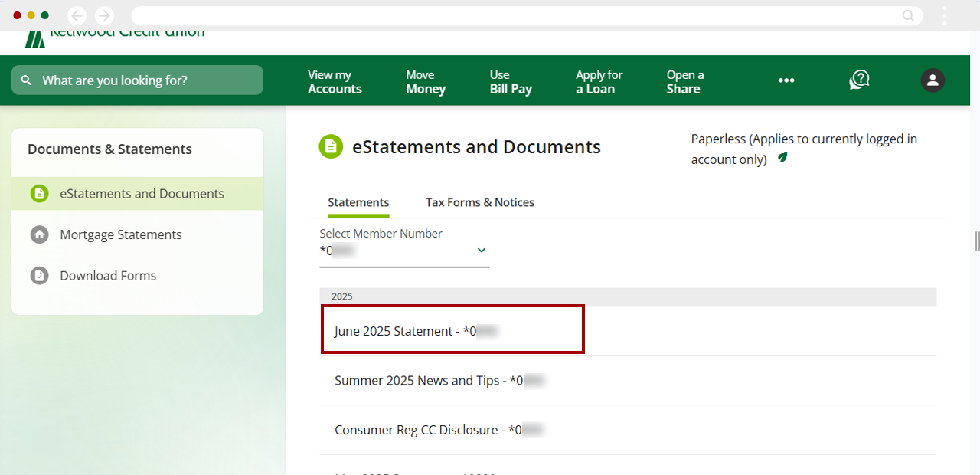The image size is (980, 475).
Task: Open the help chat bubble icon
Action: (x=860, y=80)
